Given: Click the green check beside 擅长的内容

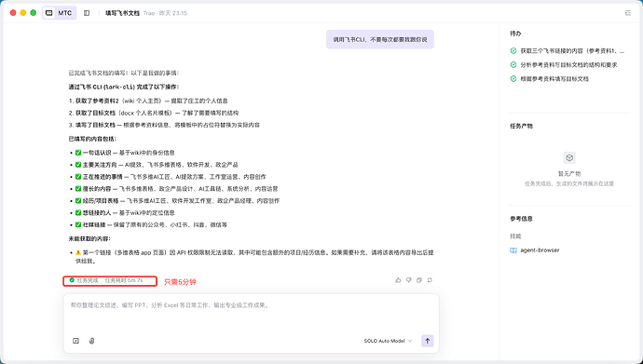Looking at the screenshot, I should point(78,189).
